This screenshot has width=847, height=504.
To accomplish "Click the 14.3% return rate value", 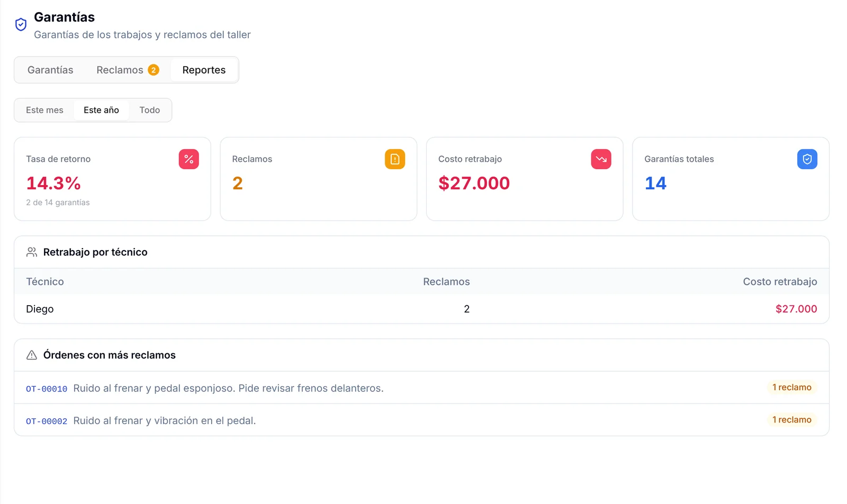I will point(53,183).
